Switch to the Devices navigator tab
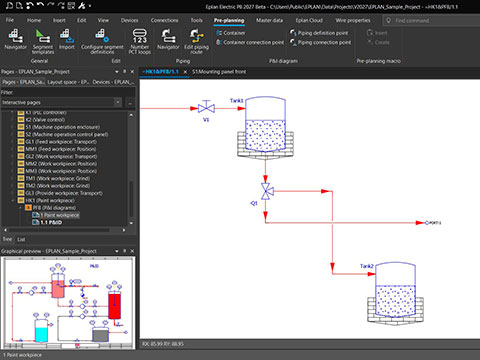The image size is (480, 360). coord(113,82)
